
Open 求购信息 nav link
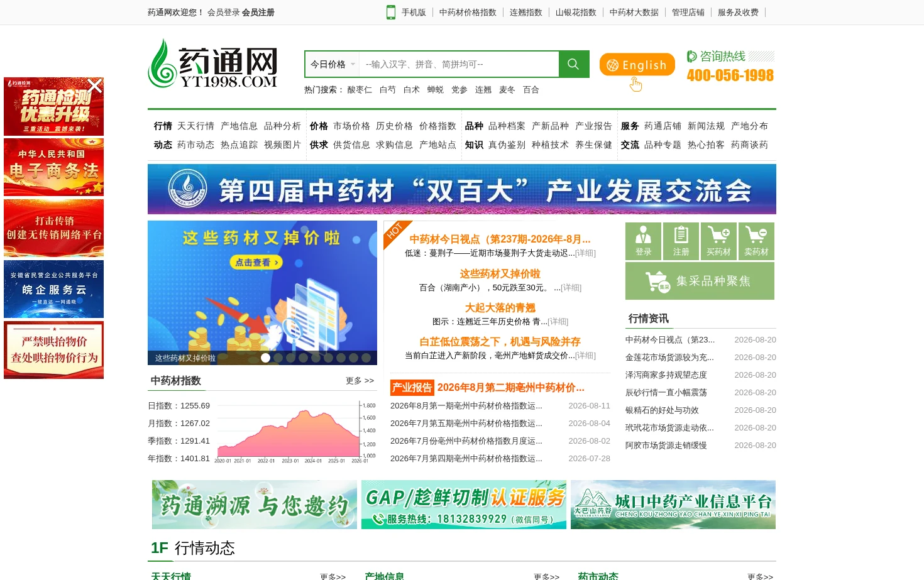pyautogui.click(x=394, y=145)
